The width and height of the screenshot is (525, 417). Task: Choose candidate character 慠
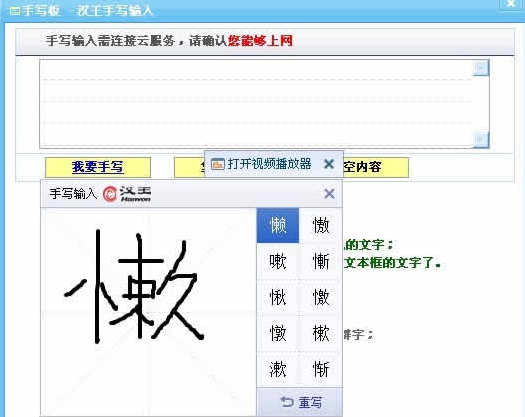321,225
